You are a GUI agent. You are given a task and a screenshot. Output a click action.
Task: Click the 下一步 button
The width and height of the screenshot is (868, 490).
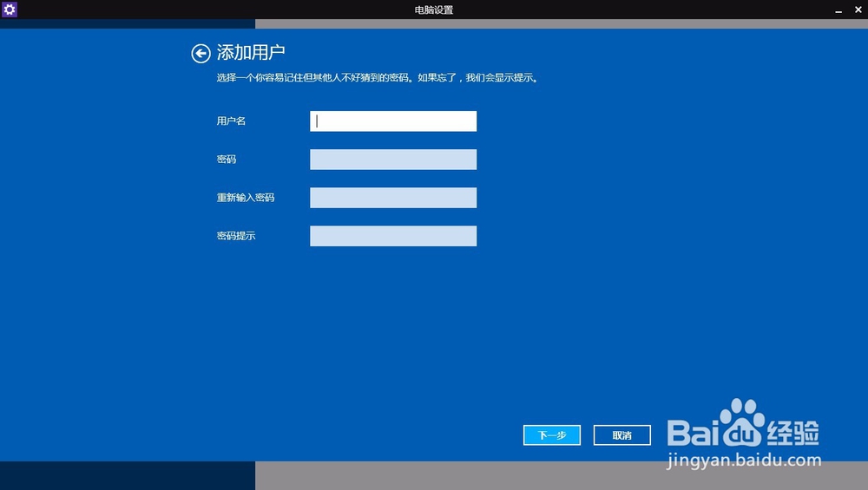coord(552,435)
